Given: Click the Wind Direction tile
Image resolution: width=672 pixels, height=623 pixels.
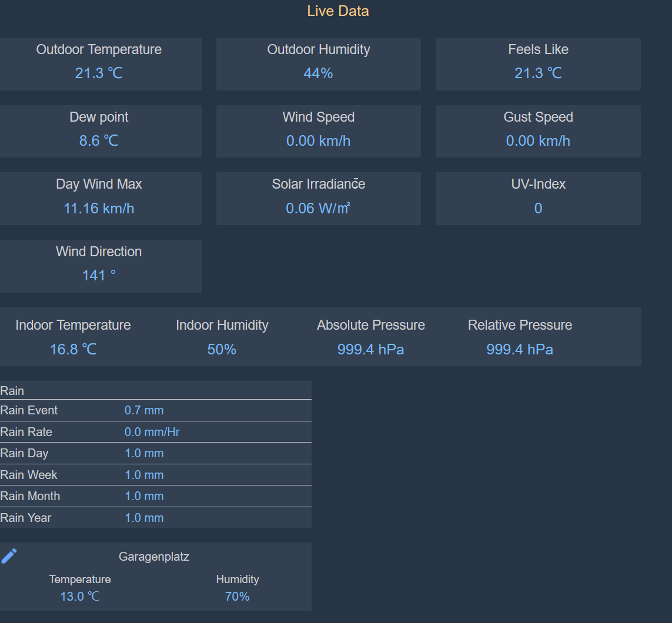Looking at the screenshot, I should pos(99,266).
